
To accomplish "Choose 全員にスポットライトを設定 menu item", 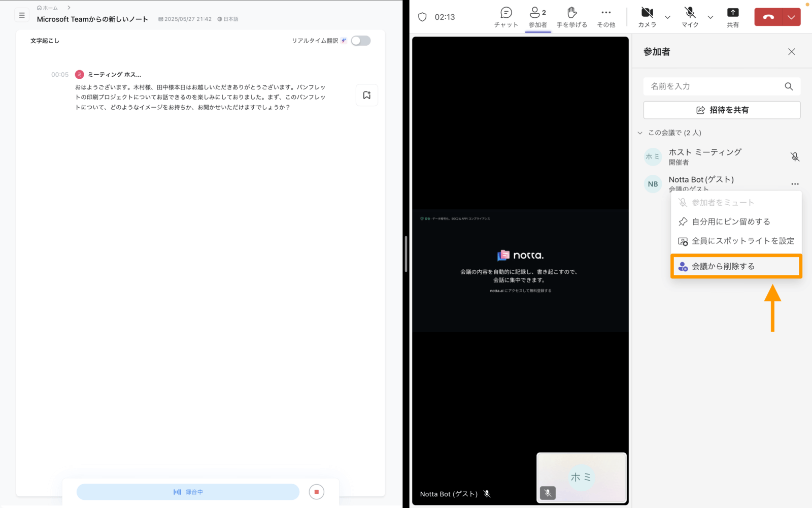I will 736,241.
